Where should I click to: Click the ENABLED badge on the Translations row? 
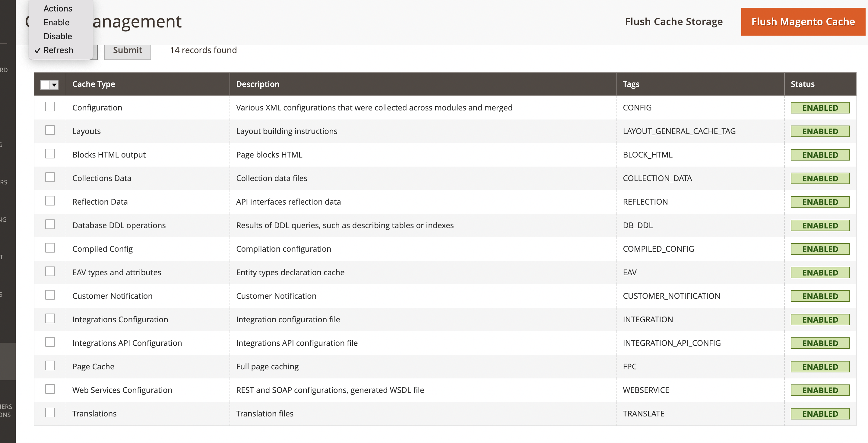(x=820, y=414)
